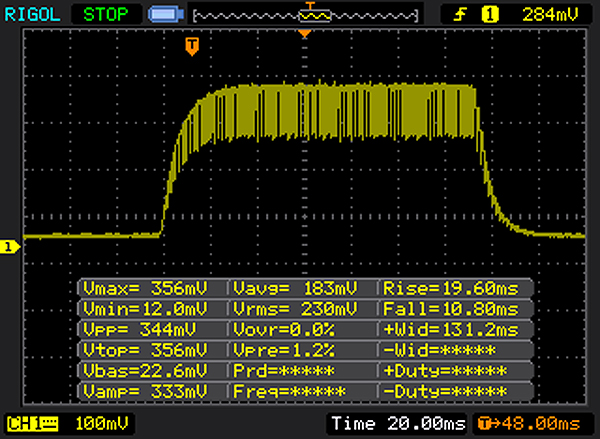Select the waveform memory overview bar
Screen dimensions: 600x439
point(307,15)
